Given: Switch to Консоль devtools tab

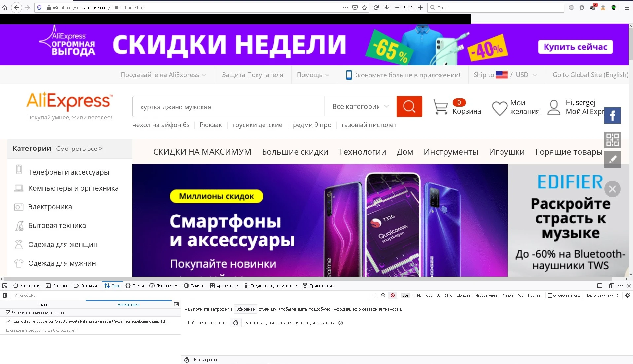Looking at the screenshot, I should (x=57, y=286).
